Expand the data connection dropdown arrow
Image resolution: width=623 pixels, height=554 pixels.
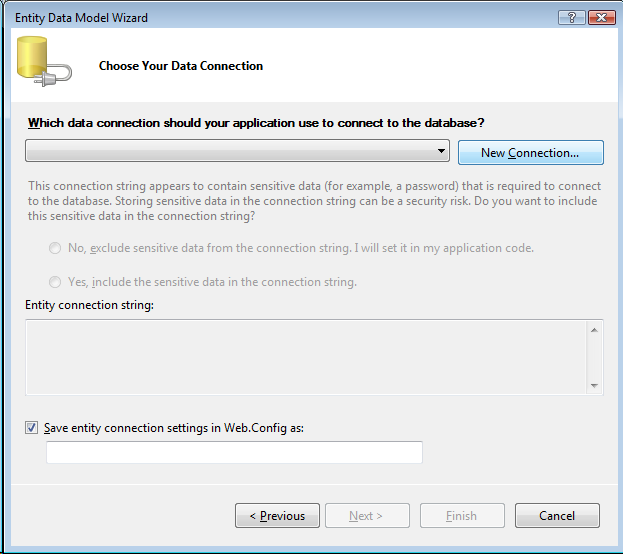point(441,152)
